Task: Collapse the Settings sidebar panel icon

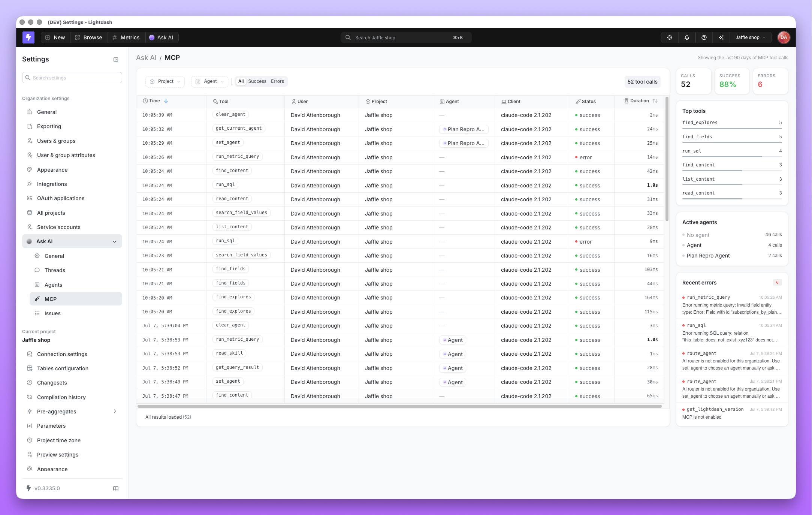Action: pyautogui.click(x=116, y=60)
